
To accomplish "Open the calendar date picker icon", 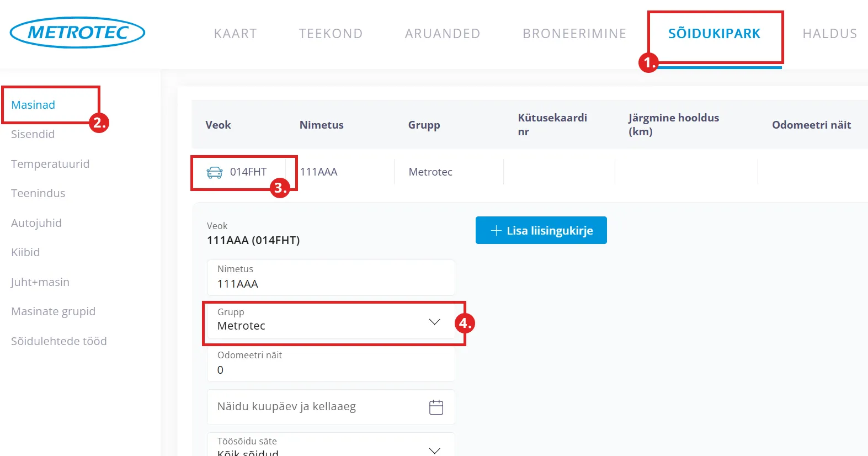I will pos(436,407).
